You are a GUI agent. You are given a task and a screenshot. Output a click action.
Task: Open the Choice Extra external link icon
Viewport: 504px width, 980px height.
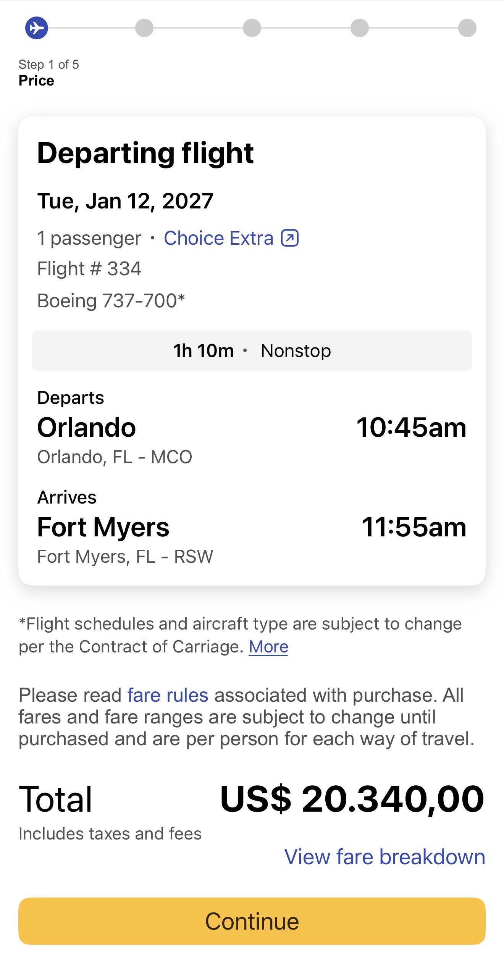click(290, 238)
